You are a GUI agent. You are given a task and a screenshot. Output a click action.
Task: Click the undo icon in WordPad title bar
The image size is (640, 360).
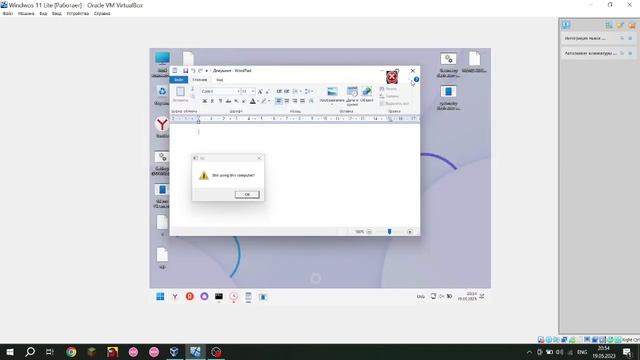tap(193, 71)
